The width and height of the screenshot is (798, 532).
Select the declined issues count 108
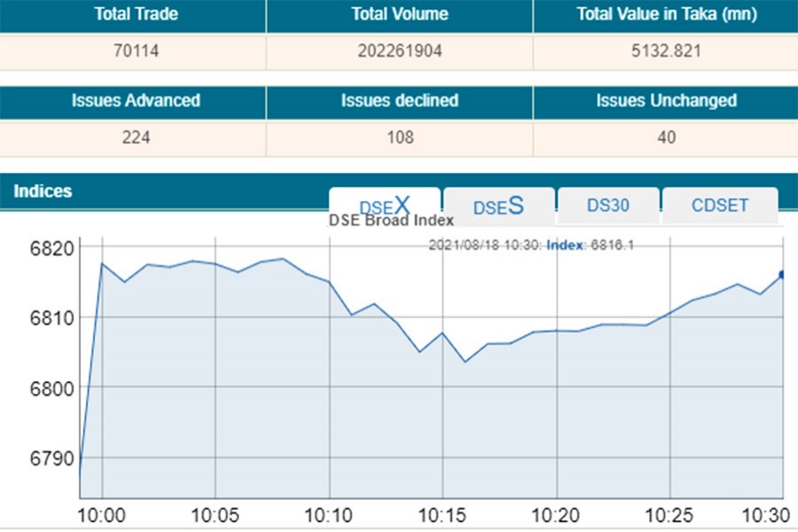pos(399,137)
